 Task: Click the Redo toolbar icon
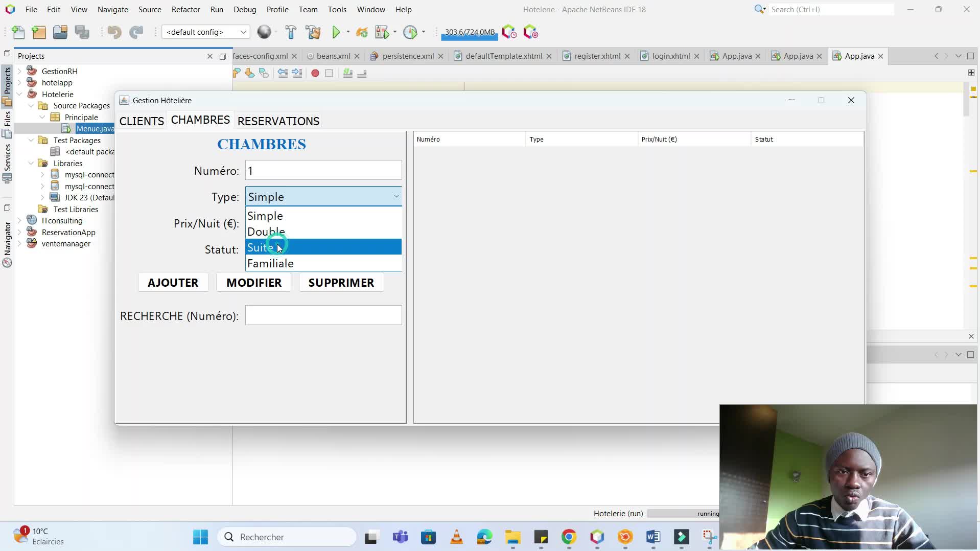pos(136,32)
